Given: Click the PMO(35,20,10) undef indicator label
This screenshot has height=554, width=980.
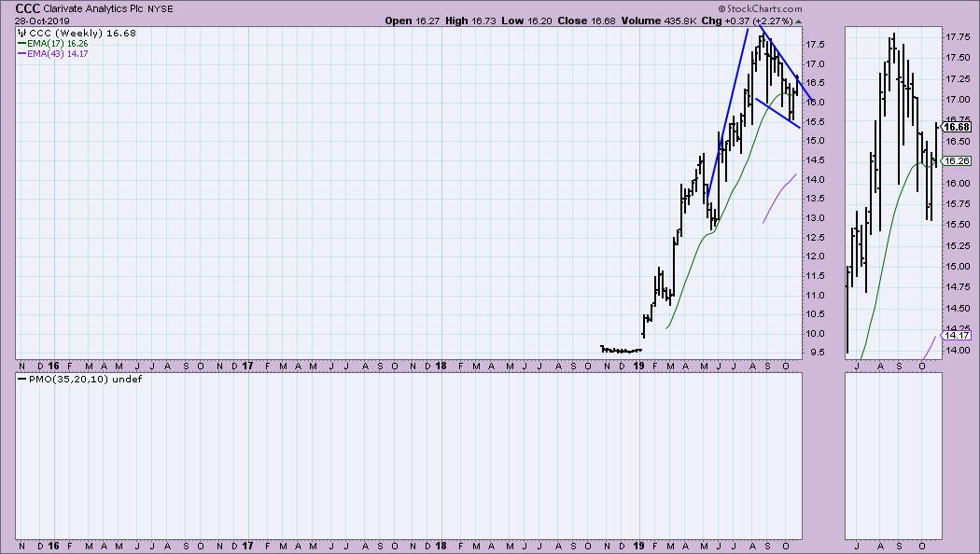Looking at the screenshot, I should [85, 379].
